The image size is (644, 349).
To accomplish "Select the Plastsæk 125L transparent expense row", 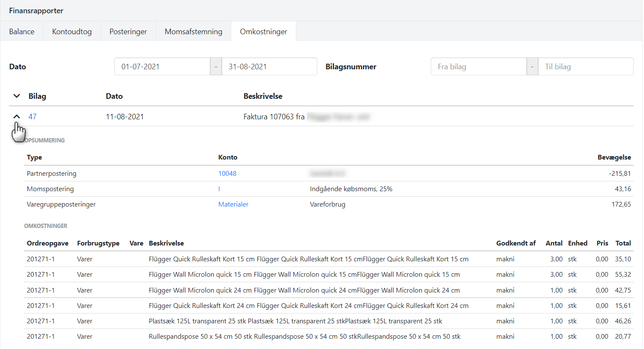I will tap(295, 321).
